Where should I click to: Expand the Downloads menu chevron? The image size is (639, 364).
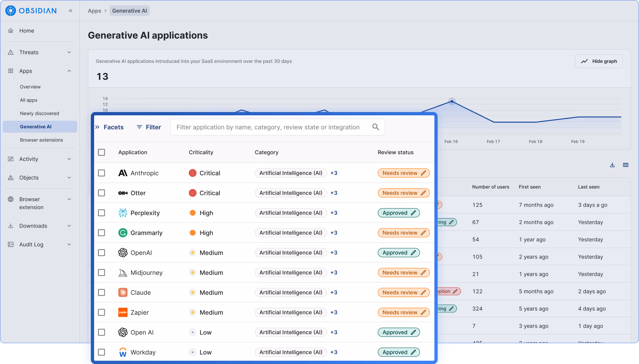[x=69, y=226]
